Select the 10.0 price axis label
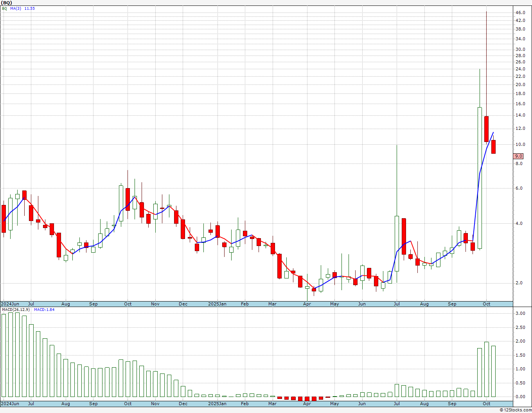Image resolution: width=532 pixels, height=413 pixels. pos(520,145)
